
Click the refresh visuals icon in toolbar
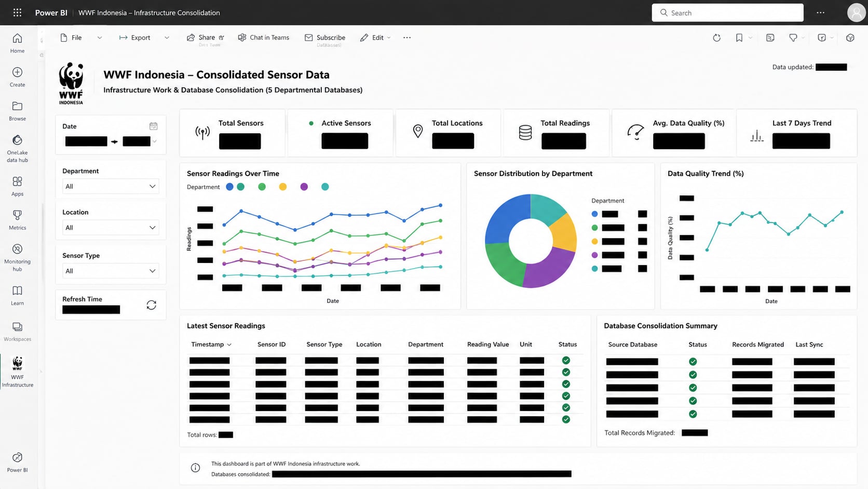(716, 37)
